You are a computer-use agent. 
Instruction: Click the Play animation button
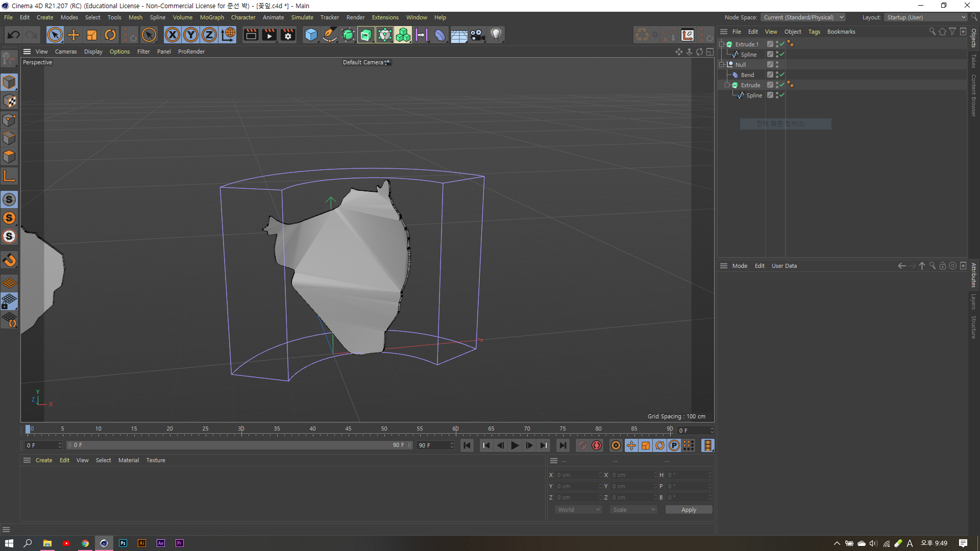(514, 445)
